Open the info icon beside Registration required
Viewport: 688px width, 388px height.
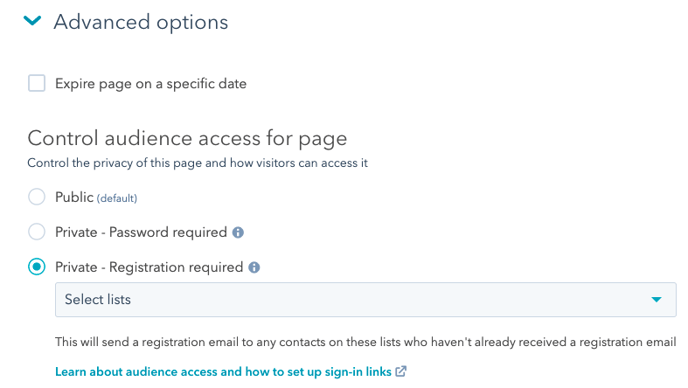coord(254,267)
